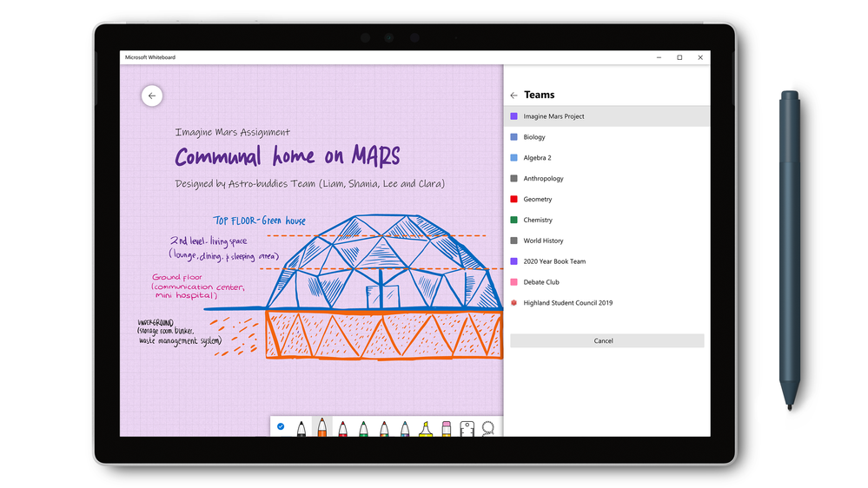This screenshot has width=868, height=488.
Task: Choose Highland Student Council 2019 team
Action: [x=606, y=303]
